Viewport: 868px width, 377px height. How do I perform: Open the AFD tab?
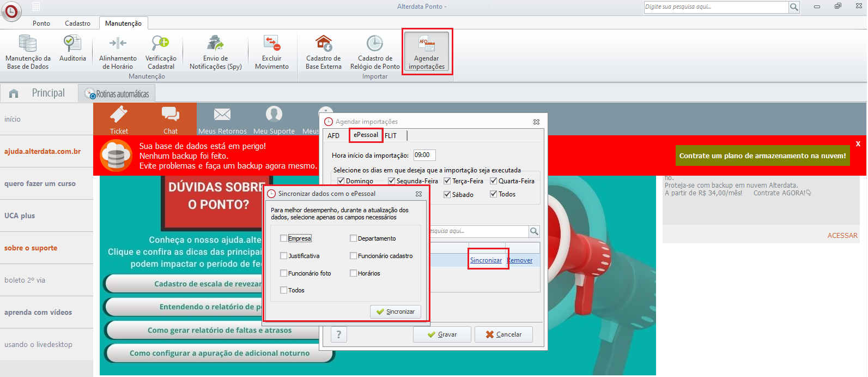tap(333, 136)
